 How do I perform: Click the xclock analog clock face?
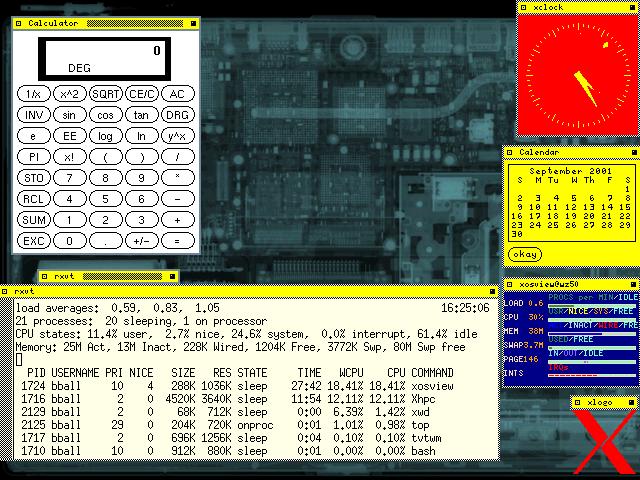click(577, 76)
